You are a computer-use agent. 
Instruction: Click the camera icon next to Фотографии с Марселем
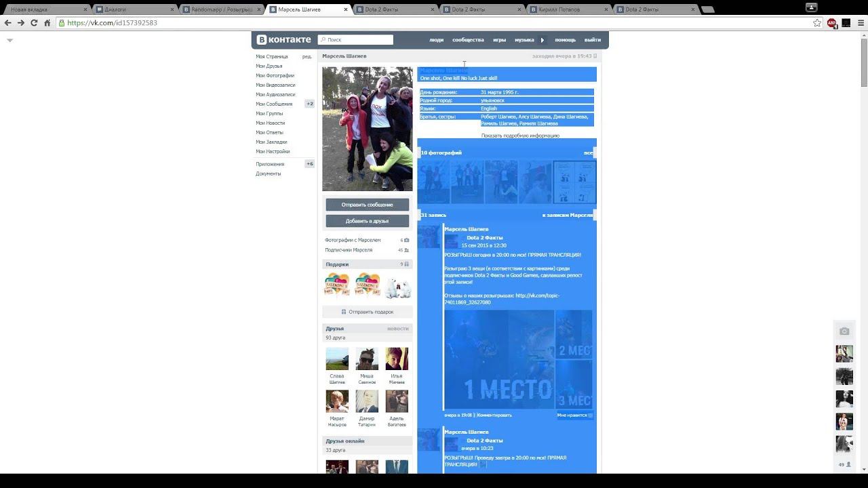(x=407, y=240)
